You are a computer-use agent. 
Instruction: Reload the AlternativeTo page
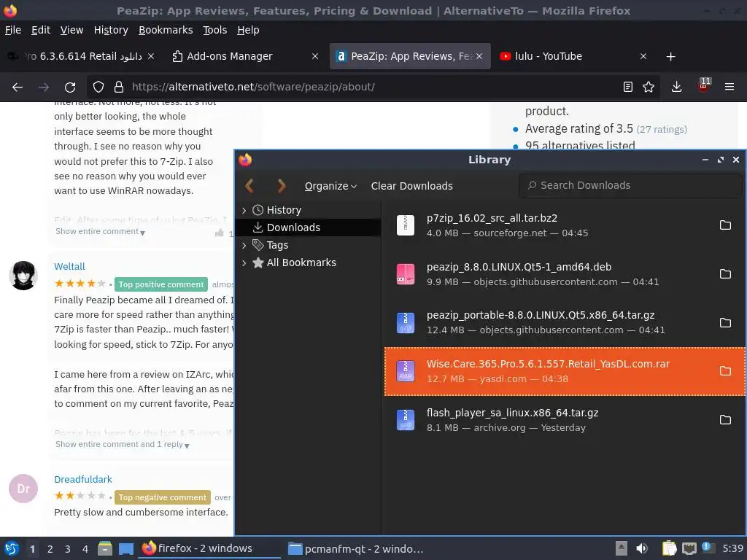tap(70, 87)
